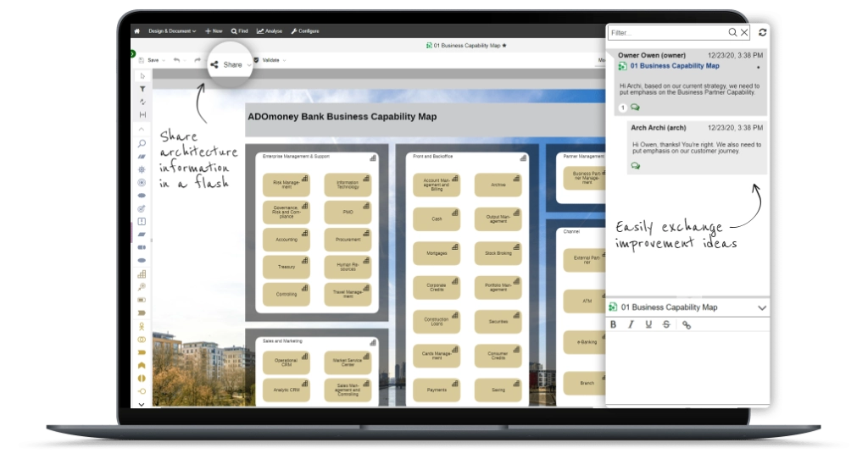This screenshot has width=868, height=459.
Task: Click the Save icon in toolbar
Action: tap(142, 60)
